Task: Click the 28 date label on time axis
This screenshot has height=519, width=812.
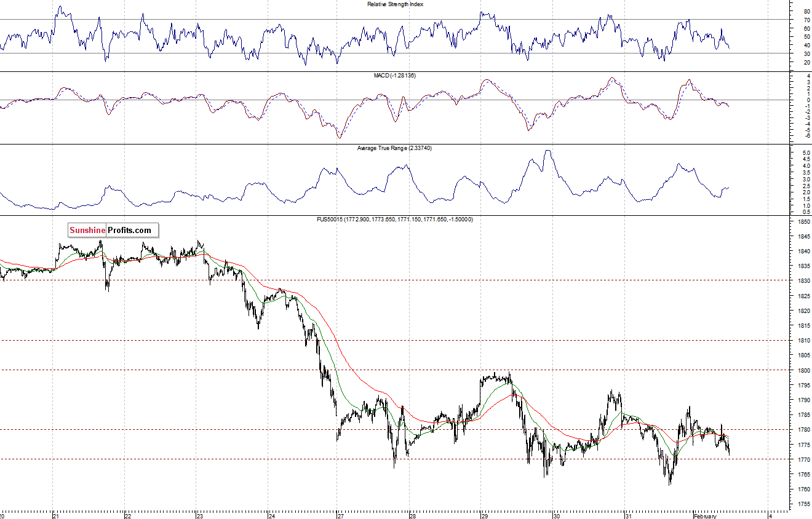Action: [x=413, y=516]
